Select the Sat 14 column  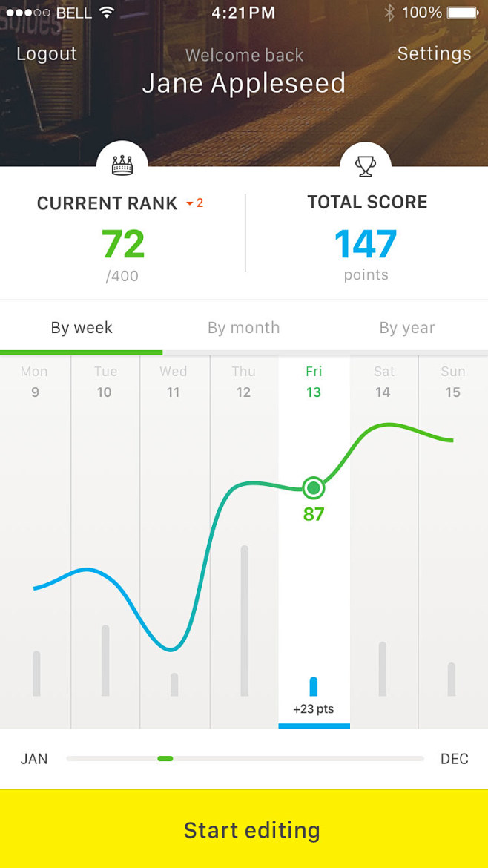(x=383, y=542)
